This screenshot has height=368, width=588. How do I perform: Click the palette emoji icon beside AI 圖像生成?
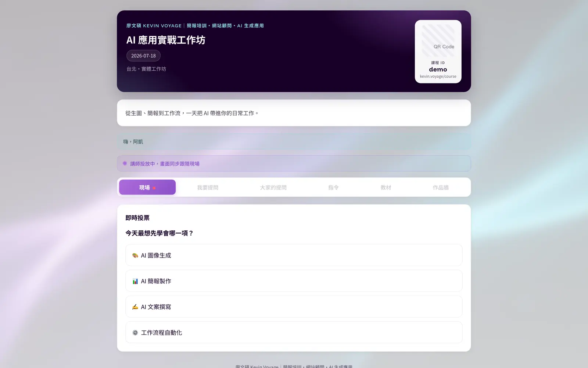pos(135,255)
